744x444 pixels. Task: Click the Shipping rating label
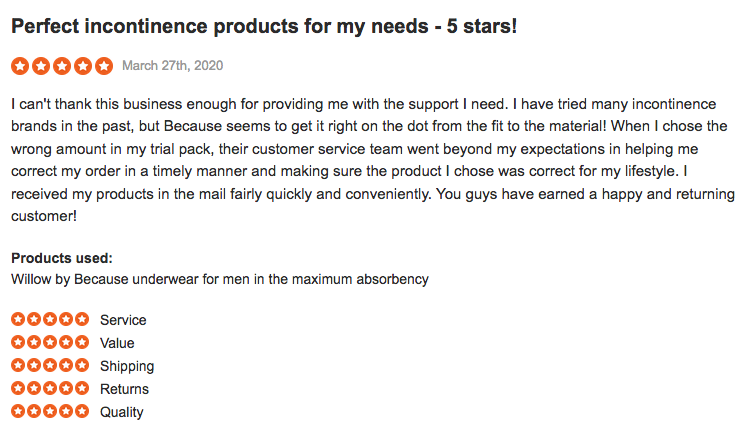point(127,366)
